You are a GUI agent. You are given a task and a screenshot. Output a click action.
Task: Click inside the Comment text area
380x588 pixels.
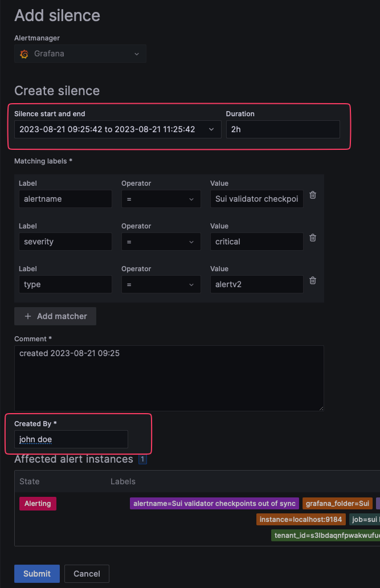(168, 376)
